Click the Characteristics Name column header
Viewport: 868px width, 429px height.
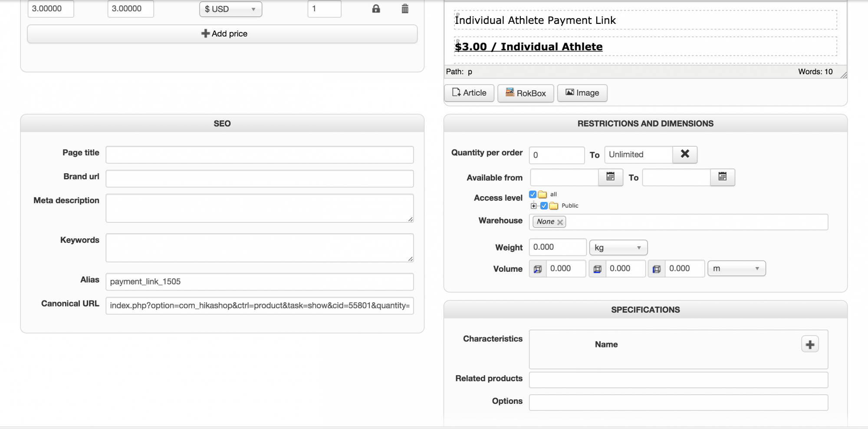click(606, 344)
